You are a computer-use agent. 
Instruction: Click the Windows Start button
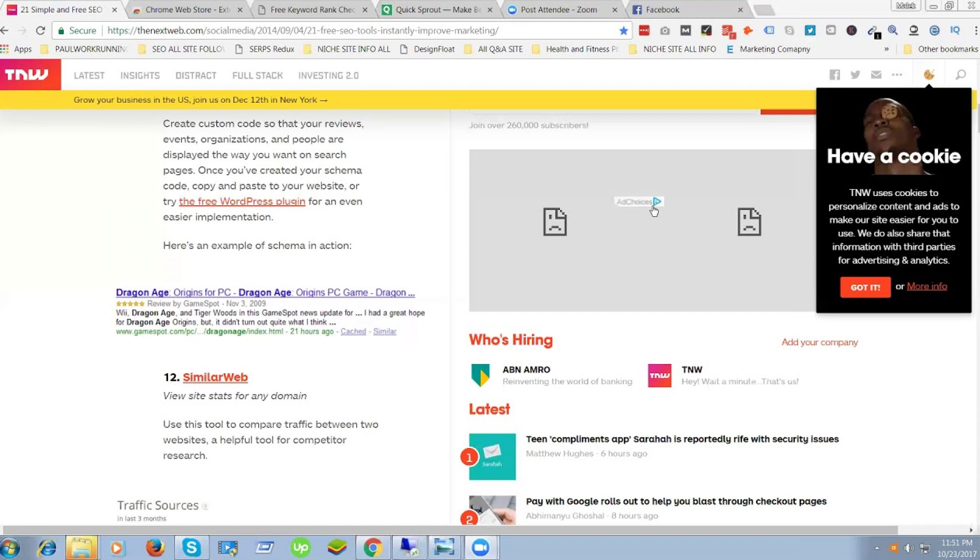click(x=10, y=548)
